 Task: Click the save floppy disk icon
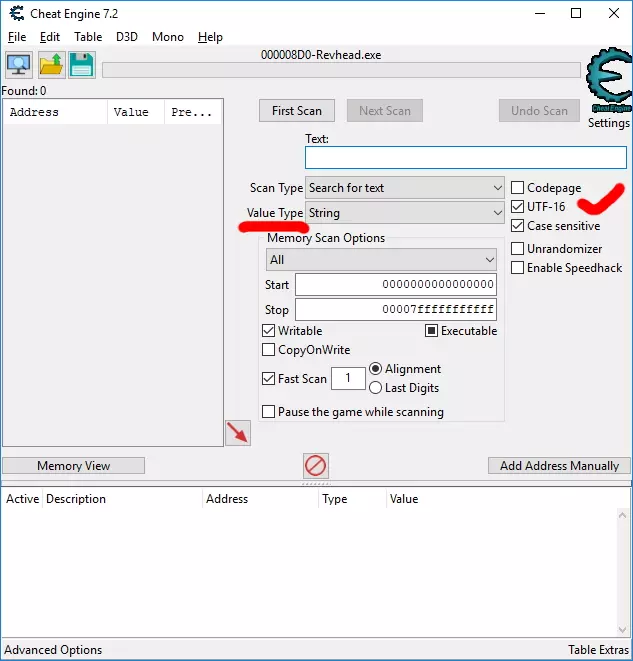click(82, 65)
